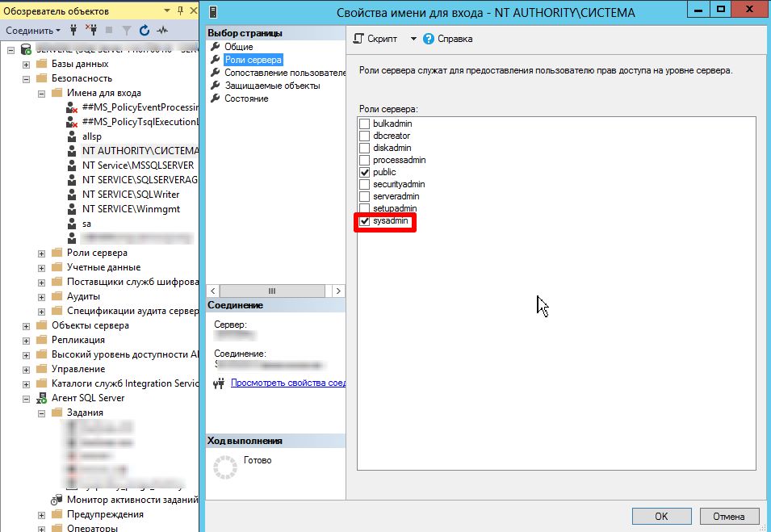The image size is (771, 532).
Task: Open the Скрипт dropdown arrow
Action: coord(413,39)
